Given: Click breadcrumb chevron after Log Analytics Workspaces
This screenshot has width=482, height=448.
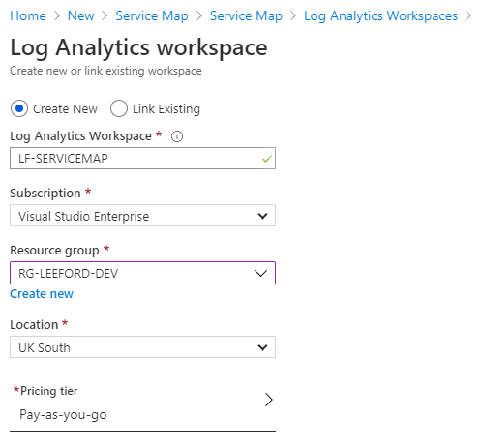Looking at the screenshot, I should [468, 15].
